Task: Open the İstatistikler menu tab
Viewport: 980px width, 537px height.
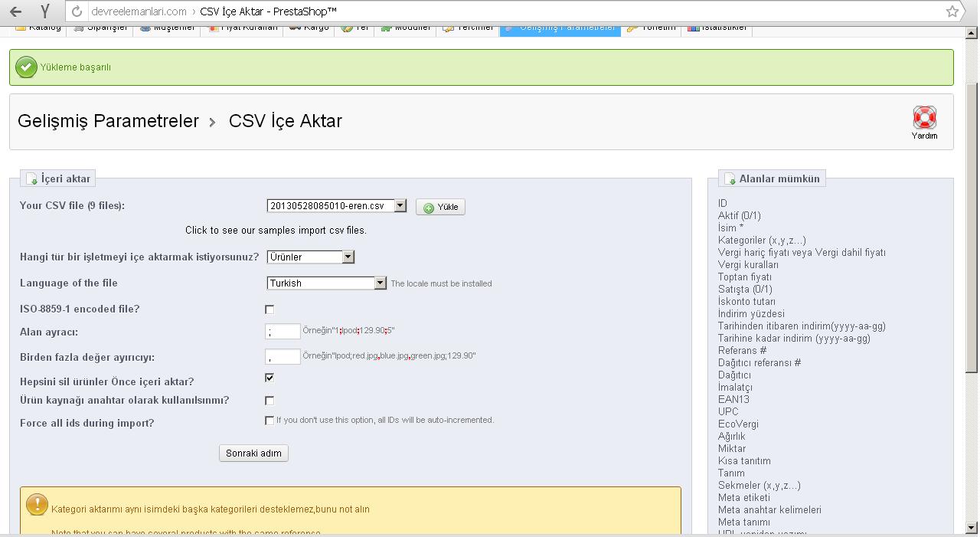Action: [717, 28]
